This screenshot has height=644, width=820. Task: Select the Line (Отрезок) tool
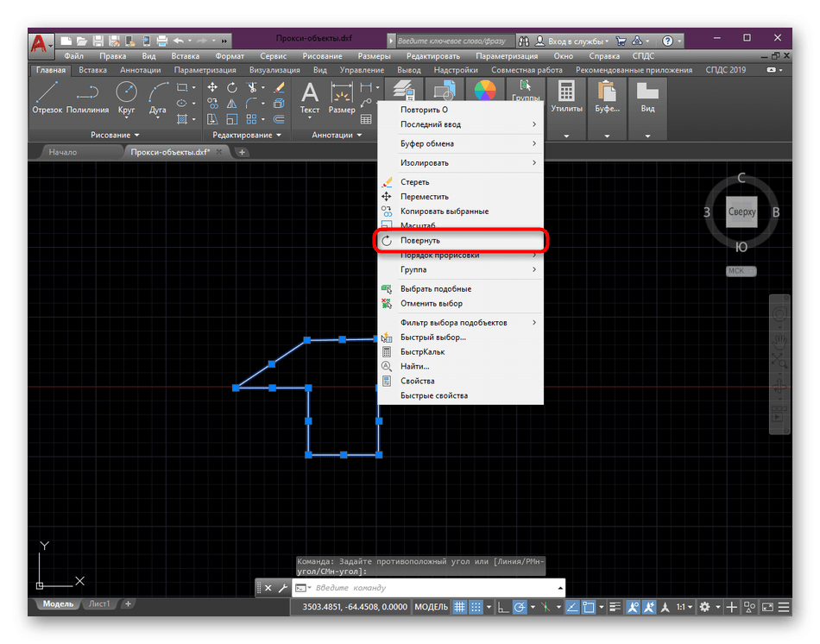47,97
